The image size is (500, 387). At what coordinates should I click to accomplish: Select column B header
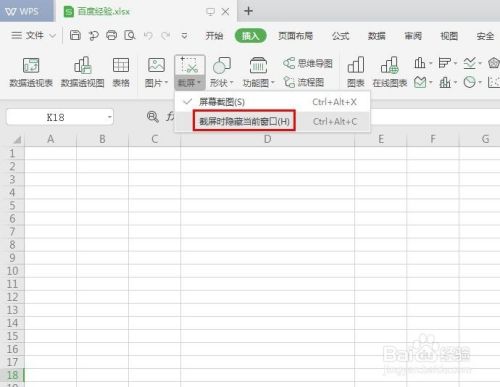pyautogui.click(x=102, y=139)
